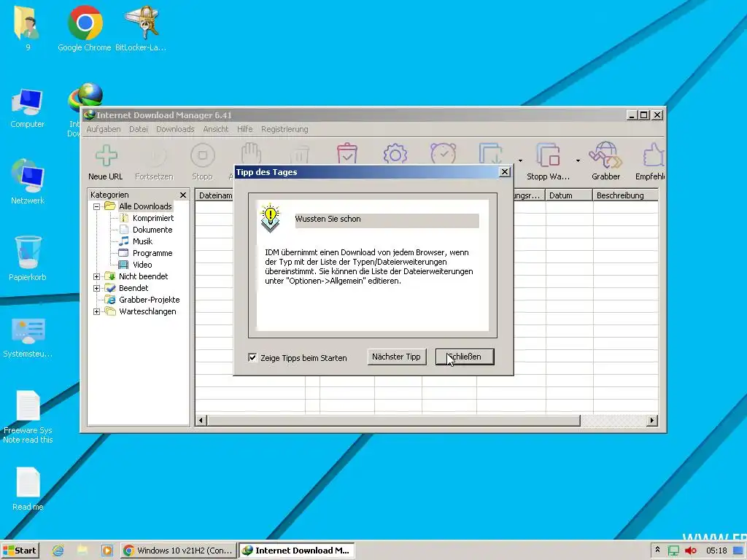The image size is (747, 560).
Task: Click the Neue URL plus icon
Action: coord(107,155)
